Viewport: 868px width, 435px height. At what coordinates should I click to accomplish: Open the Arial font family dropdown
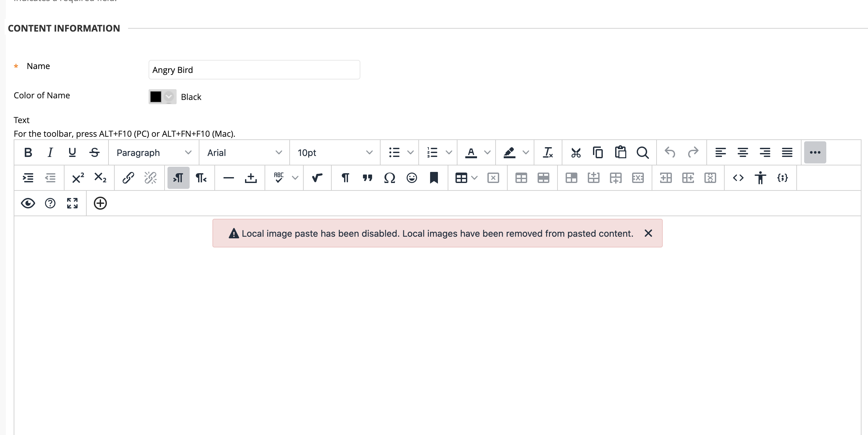[x=244, y=152]
